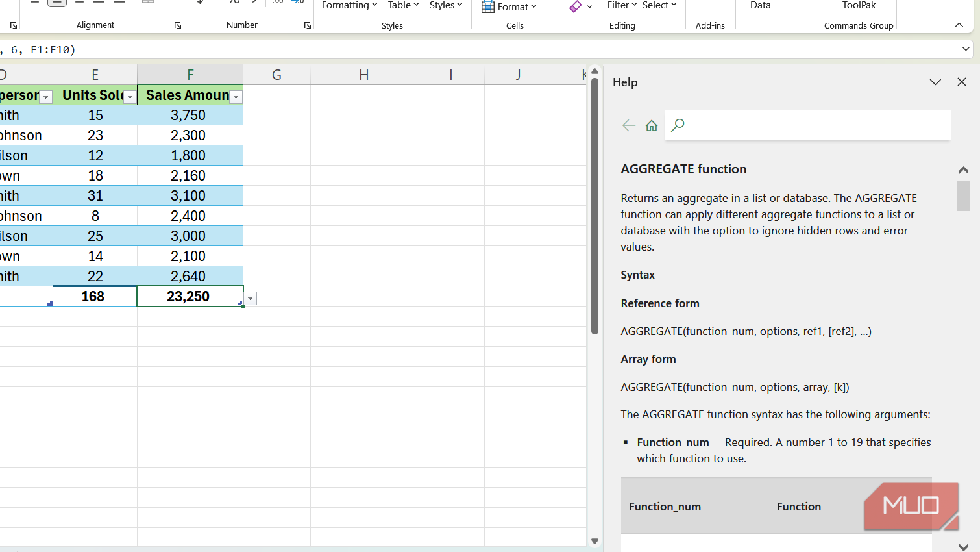Close the Help pane
Image resolution: width=980 pixels, height=552 pixels.
(961, 82)
